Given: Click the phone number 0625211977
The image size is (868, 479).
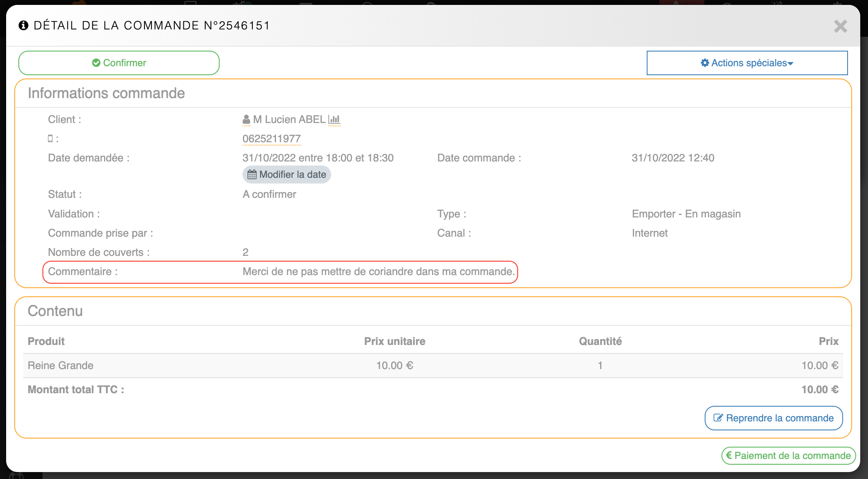Looking at the screenshot, I should (x=272, y=139).
